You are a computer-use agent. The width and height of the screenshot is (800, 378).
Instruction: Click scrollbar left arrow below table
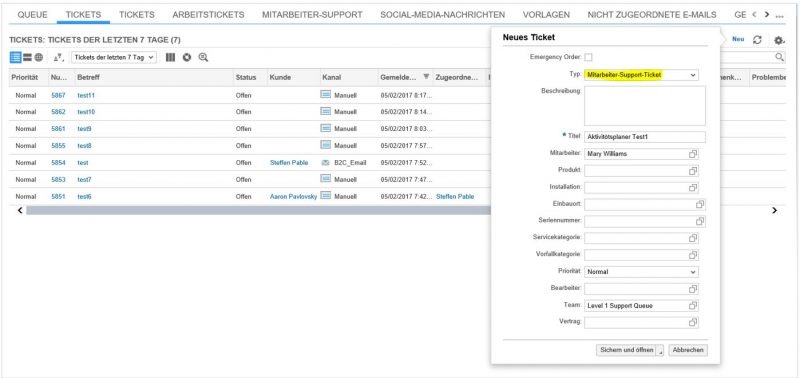(20, 210)
